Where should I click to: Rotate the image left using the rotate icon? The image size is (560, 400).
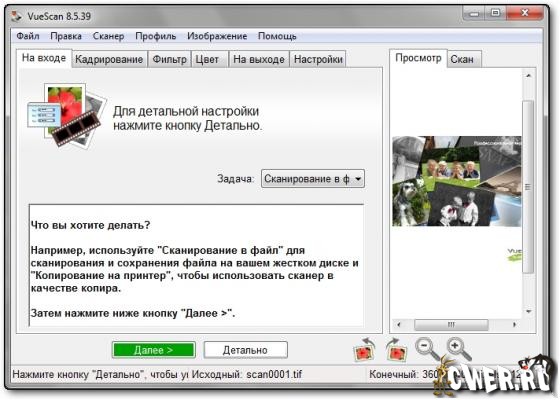(x=364, y=350)
